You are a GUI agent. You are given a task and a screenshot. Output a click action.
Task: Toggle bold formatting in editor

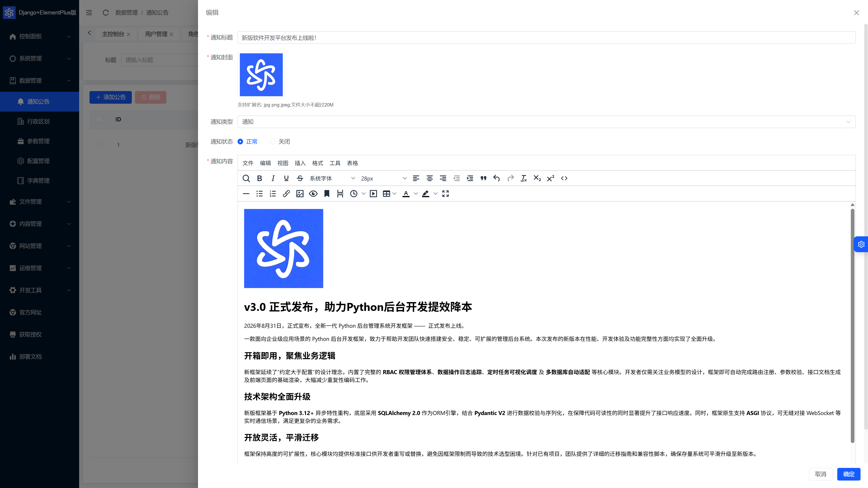[x=259, y=178]
